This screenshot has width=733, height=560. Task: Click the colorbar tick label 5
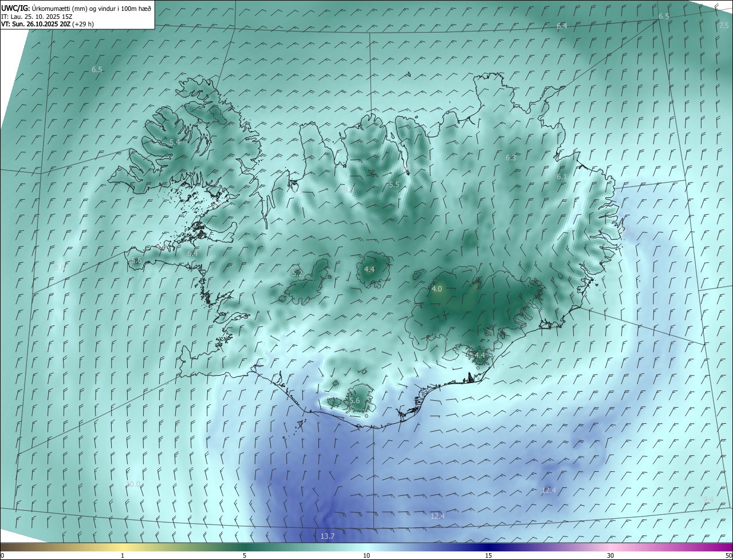245,555
